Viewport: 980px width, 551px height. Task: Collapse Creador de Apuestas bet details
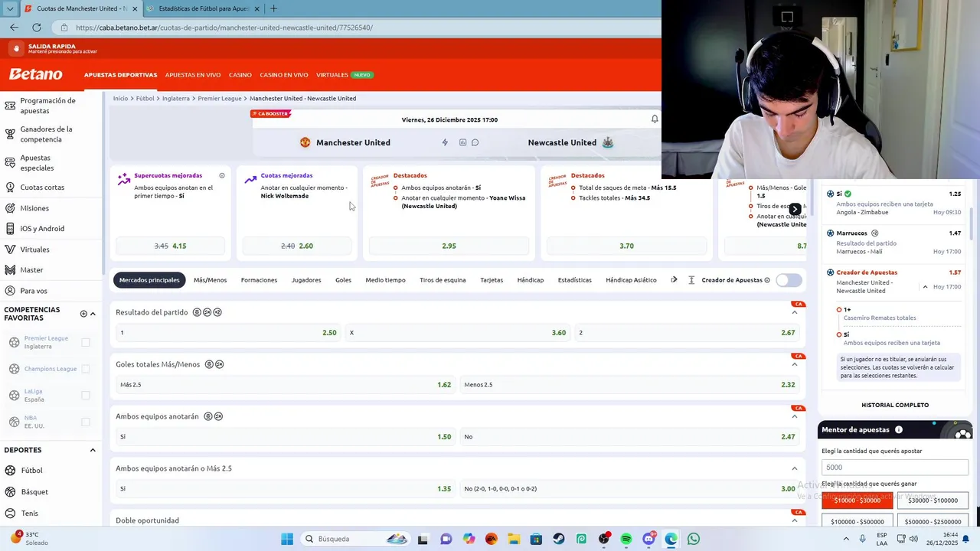(x=925, y=287)
